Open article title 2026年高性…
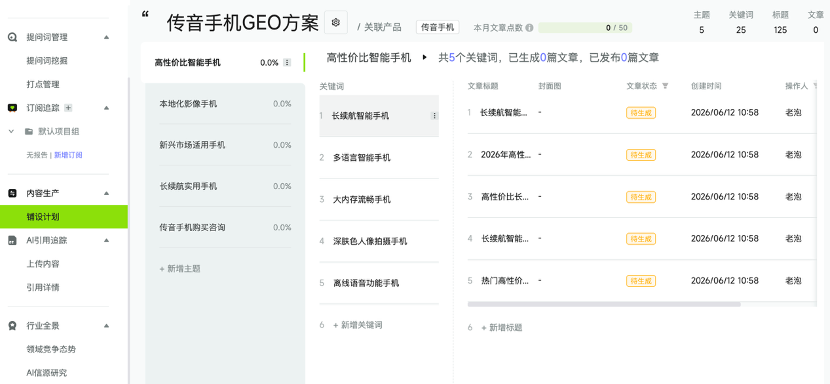Viewport: 830px width, 384px height. click(506, 155)
